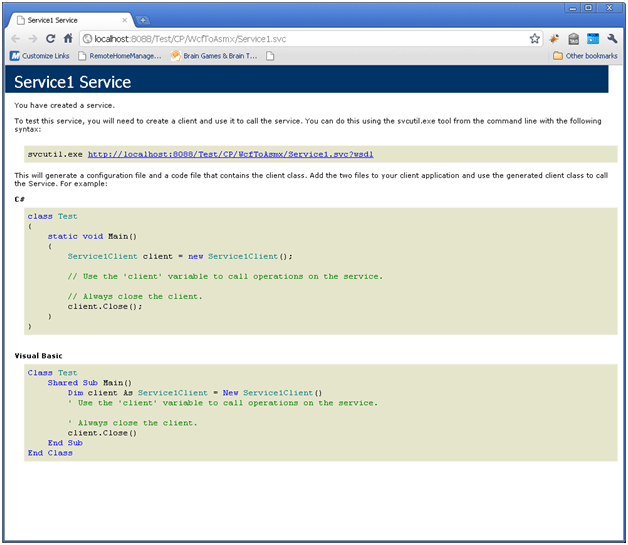
Task: Click the site info icon in address bar
Action: (87, 39)
